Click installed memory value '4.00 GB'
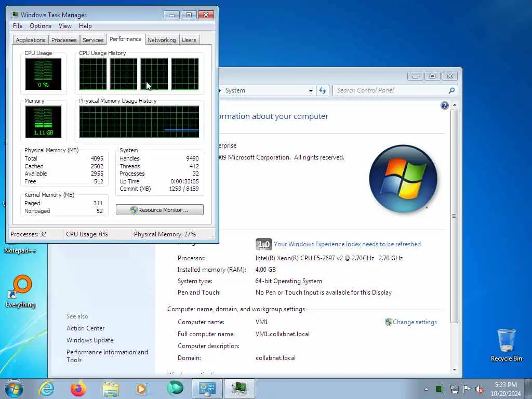 (265, 270)
